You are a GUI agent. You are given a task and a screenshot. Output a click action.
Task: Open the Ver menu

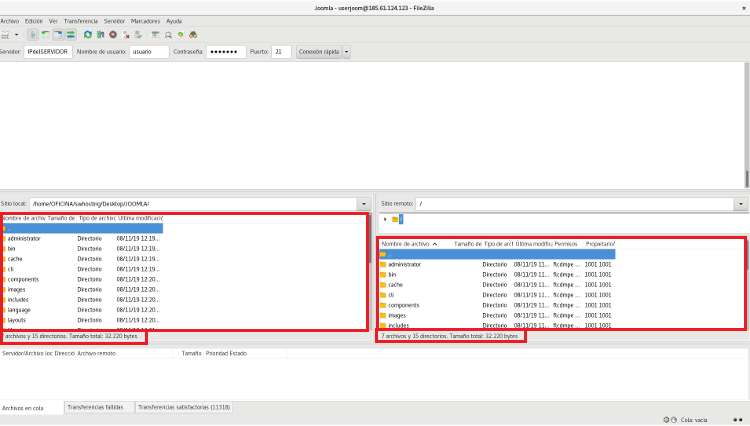[x=53, y=21]
